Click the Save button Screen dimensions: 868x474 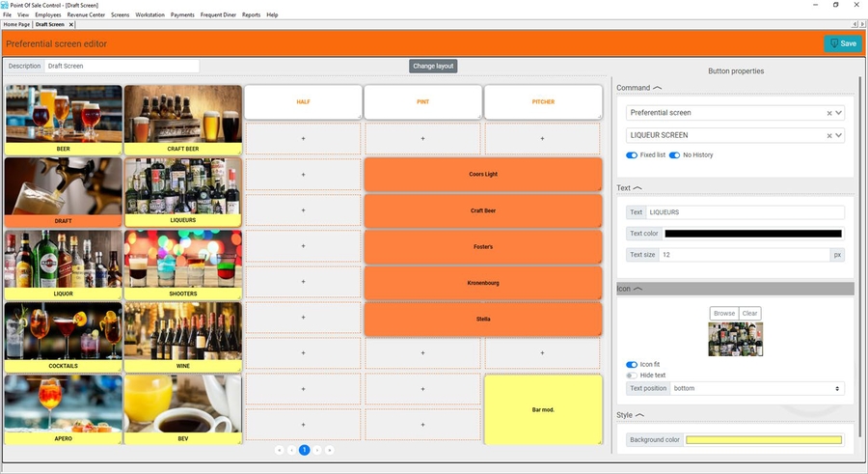tap(843, 43)
